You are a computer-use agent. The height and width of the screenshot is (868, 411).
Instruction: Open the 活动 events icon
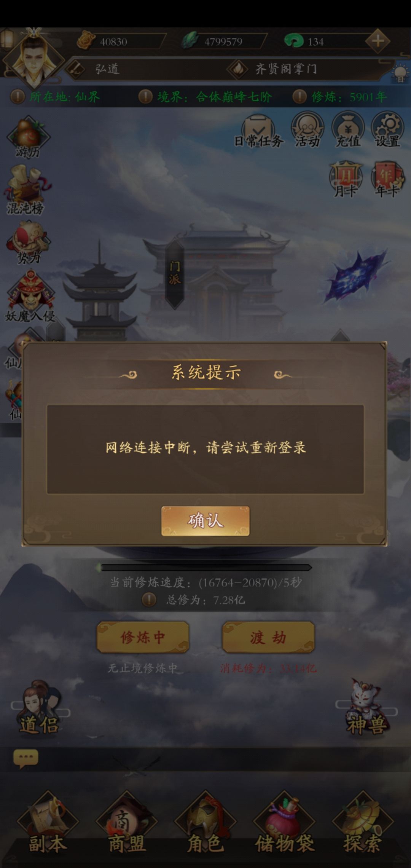point(307,130)
